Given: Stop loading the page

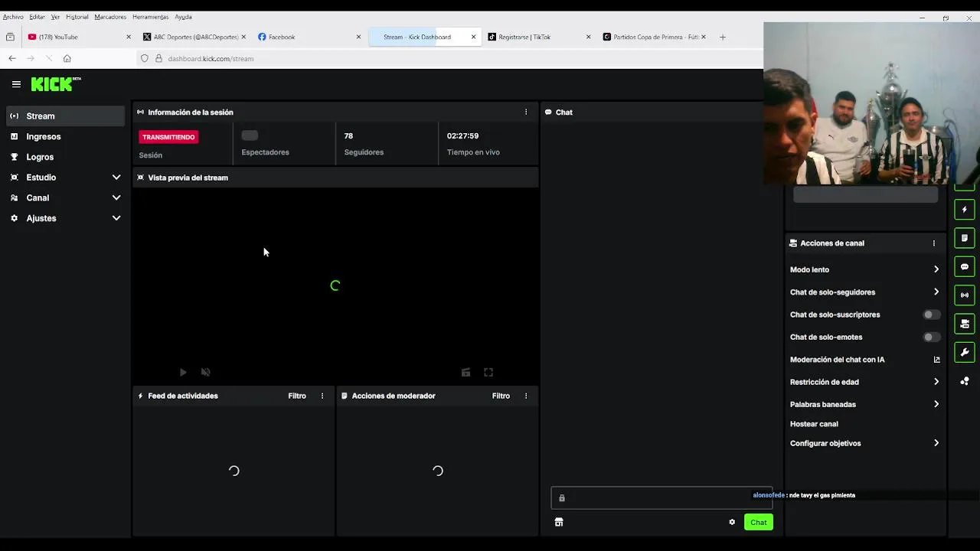Looking at the screenshot, I should click(x=49, y=58).
